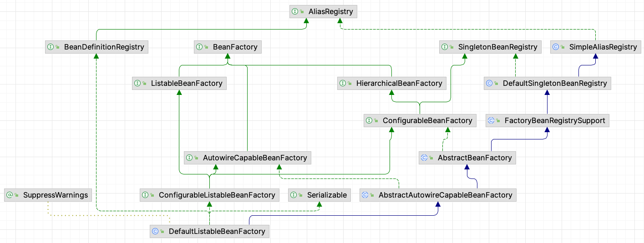Click the abstract class icon on AbstractAutowireCapableBeanFactory

[365, 195]
